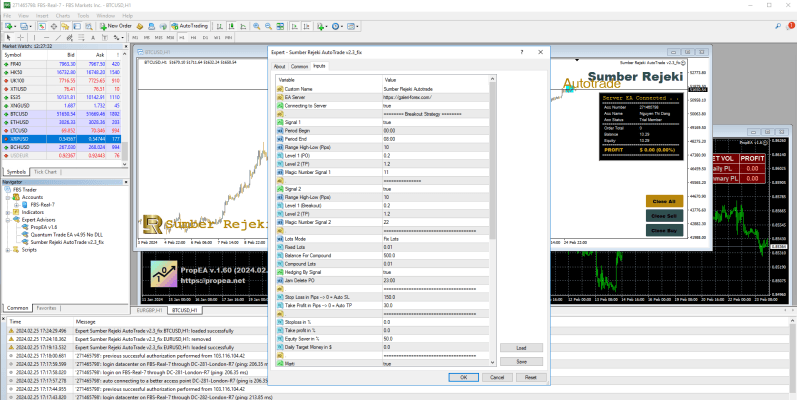Click the Profiles toolbar icon
The width and height of the screenshot is (797, 400).
[25, 26]
